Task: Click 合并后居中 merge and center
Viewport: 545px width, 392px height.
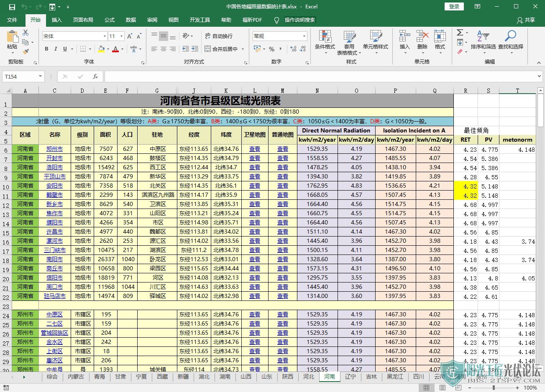Action: pos(221,49)
